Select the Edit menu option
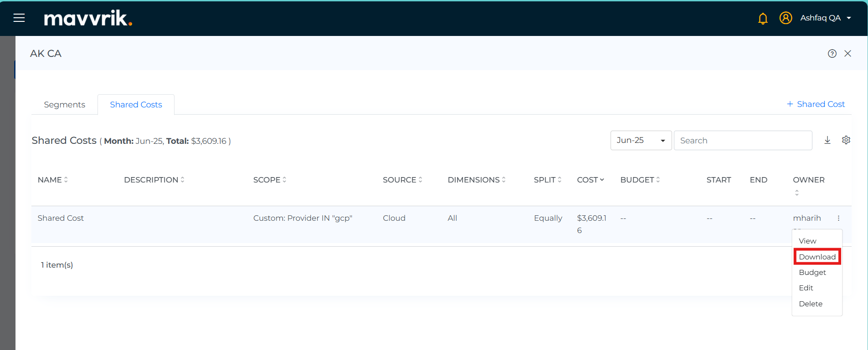 [806, 288]
